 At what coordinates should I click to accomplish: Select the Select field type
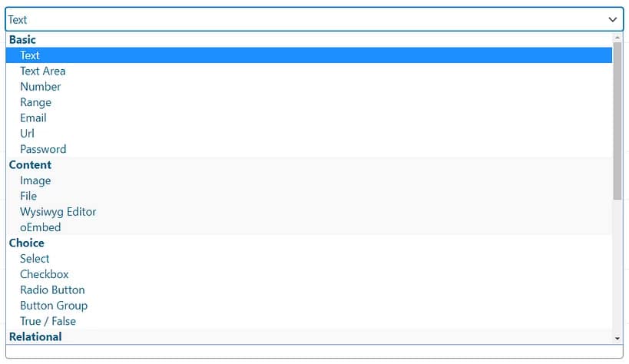[x=35, y=259]
